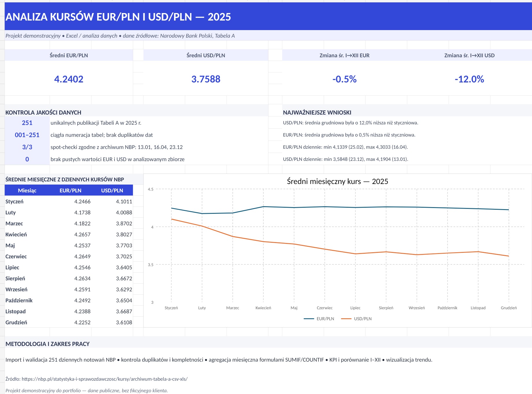Select the 'EUR/PLN' table column header
The image size is (532, 394).
(71, 191)
